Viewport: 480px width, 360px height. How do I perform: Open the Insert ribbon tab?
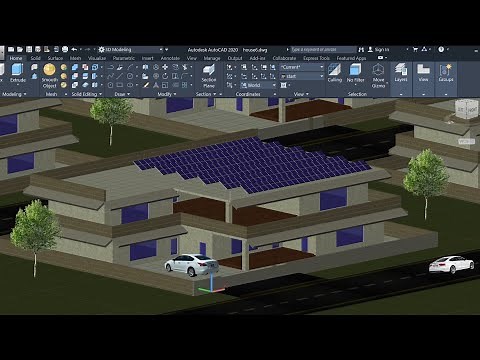pyautogui.click(x=147, y=58)
